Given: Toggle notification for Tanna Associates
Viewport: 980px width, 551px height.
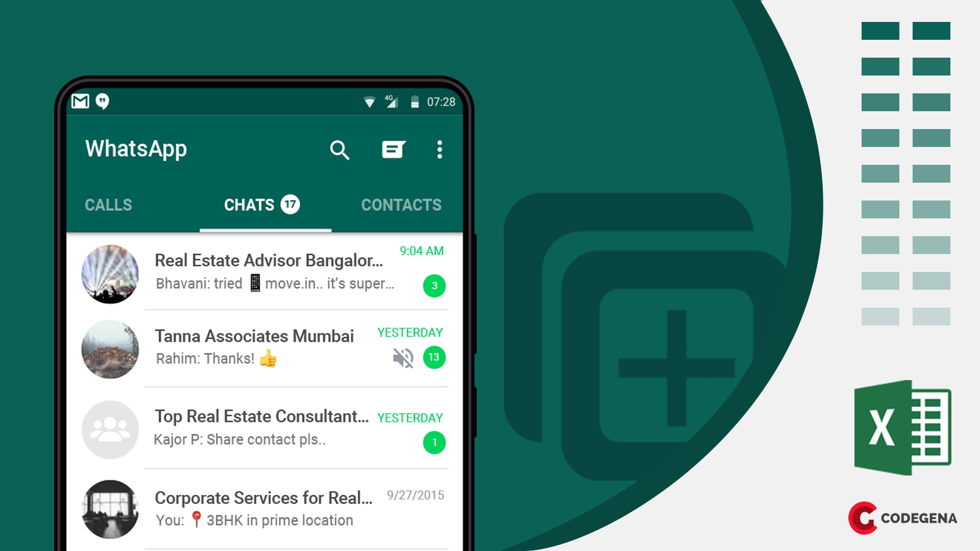Looking at the screenshot, I should (402, 357).
